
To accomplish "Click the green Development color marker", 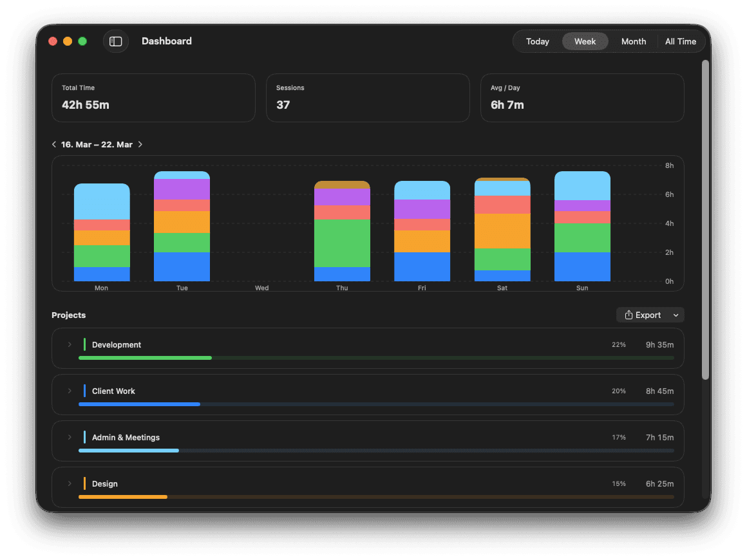I will tap(84, 345).
